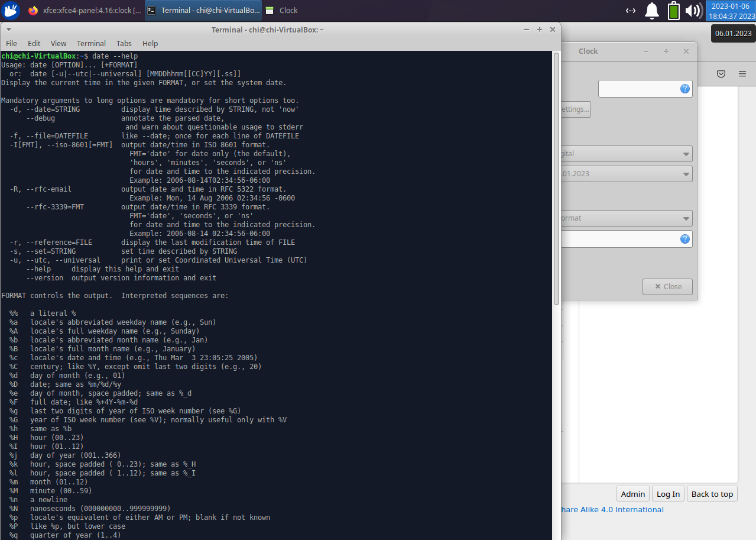Open Firefox hamburger application menu

742,74
